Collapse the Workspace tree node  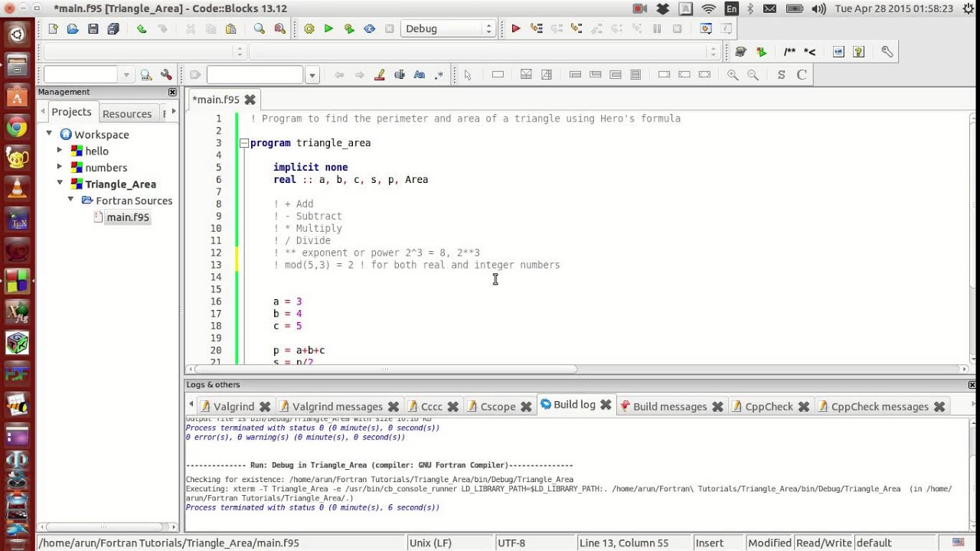pos(49,133)
